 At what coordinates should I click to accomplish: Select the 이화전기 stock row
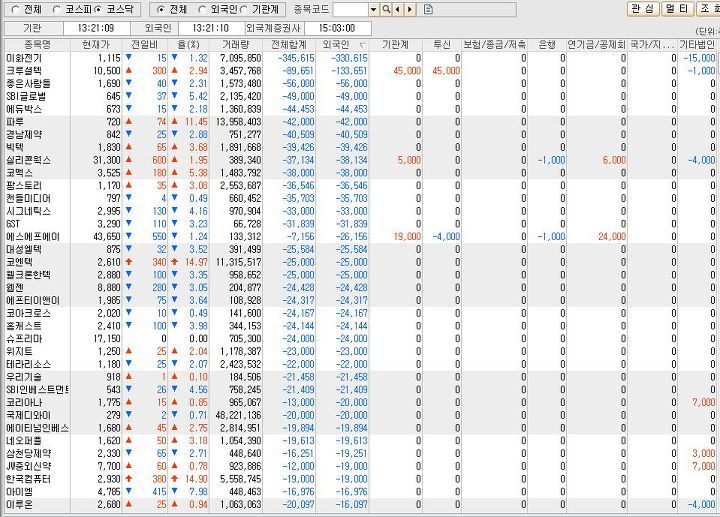click(x=360, y=58)
